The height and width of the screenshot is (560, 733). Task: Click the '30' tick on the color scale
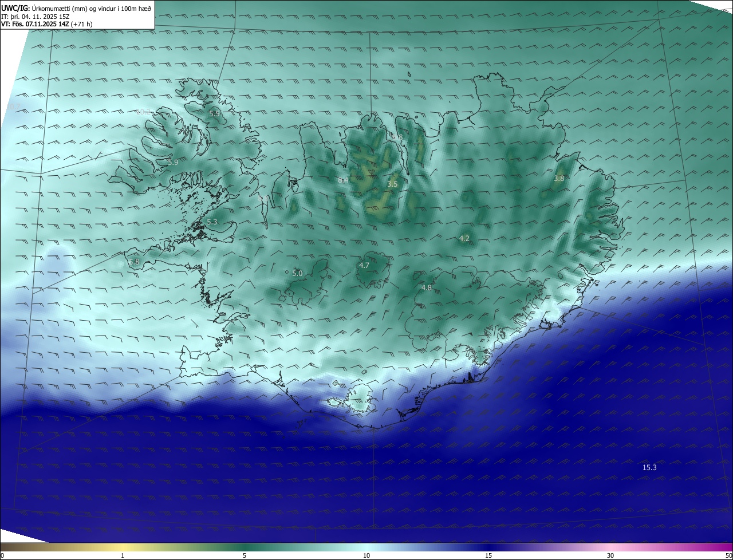610,555
